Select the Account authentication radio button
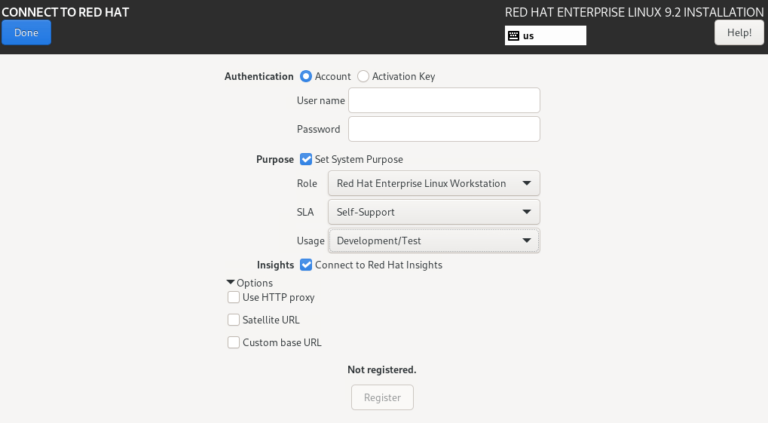This screenshot has width=768, height=423. (306, 76)
